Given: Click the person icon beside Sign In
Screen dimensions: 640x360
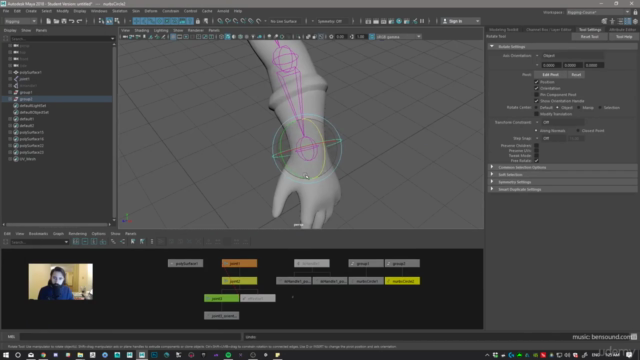Looking at the screenshot, I should [445, 21].
